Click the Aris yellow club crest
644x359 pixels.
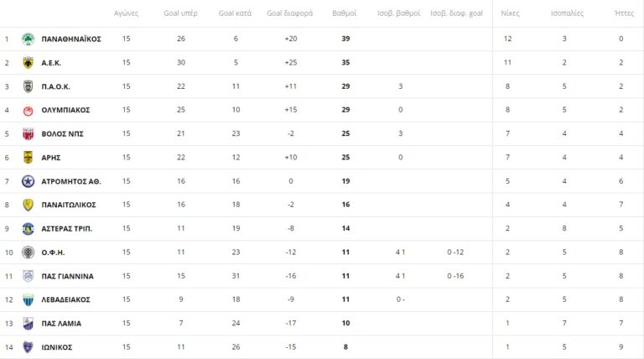click(x=28, y=157)
